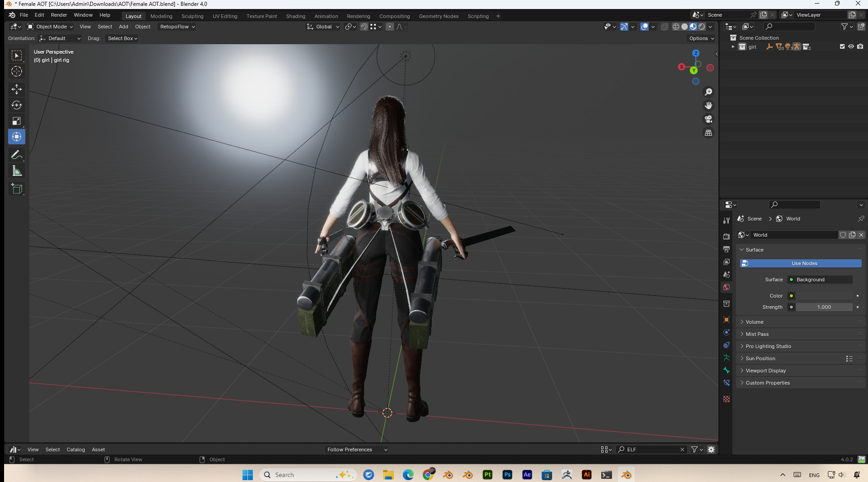Open the Object Constraints properties tab

point(726,345)
